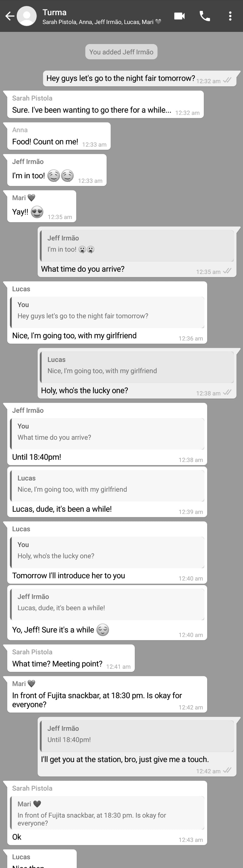This screenshot has height=868, width=243.
Task: Tap the drooling emojis in Jeff's message
Action: [61, 176]
